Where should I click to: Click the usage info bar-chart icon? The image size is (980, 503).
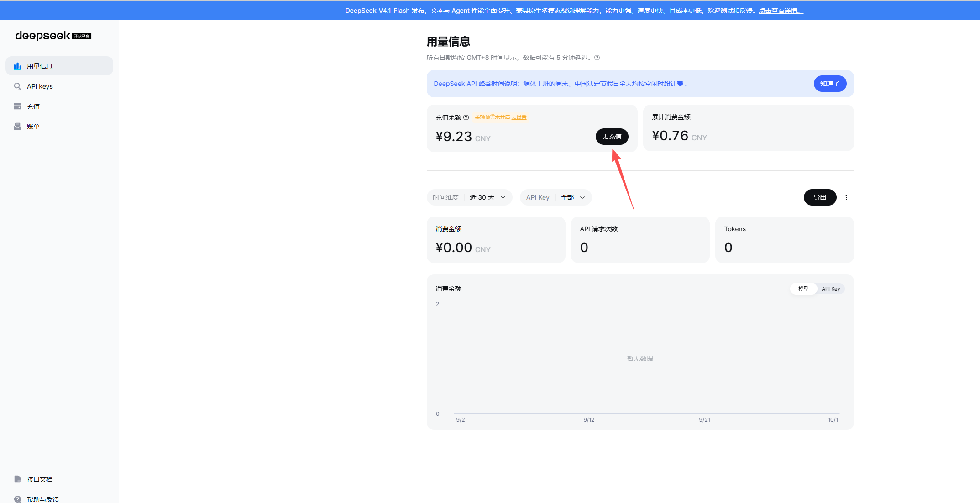18,66
